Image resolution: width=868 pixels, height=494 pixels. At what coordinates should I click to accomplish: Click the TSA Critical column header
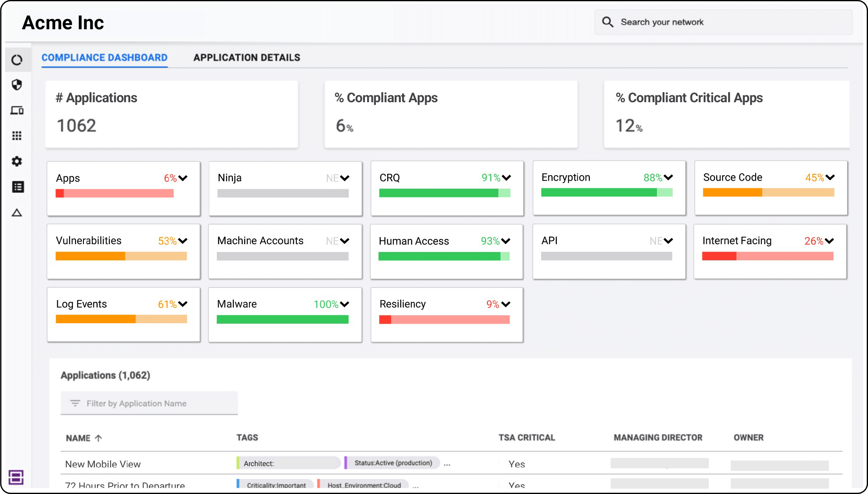527,438
